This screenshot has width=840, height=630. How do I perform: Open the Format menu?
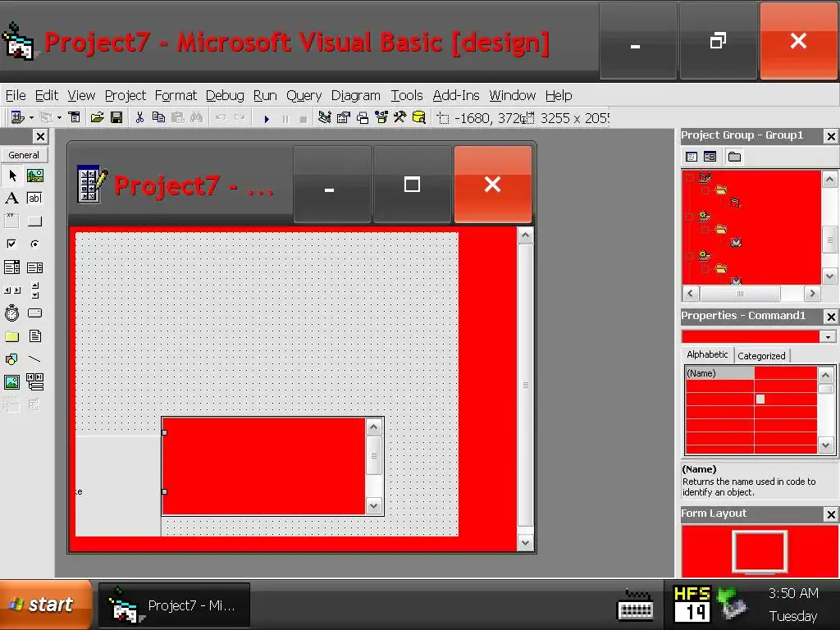coord(176,95)
